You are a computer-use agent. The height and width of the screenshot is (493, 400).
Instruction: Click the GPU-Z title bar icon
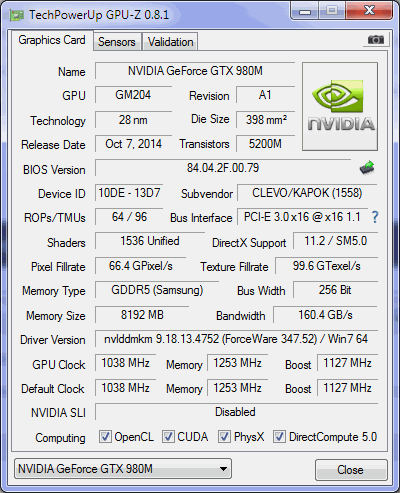pos(16,15)
